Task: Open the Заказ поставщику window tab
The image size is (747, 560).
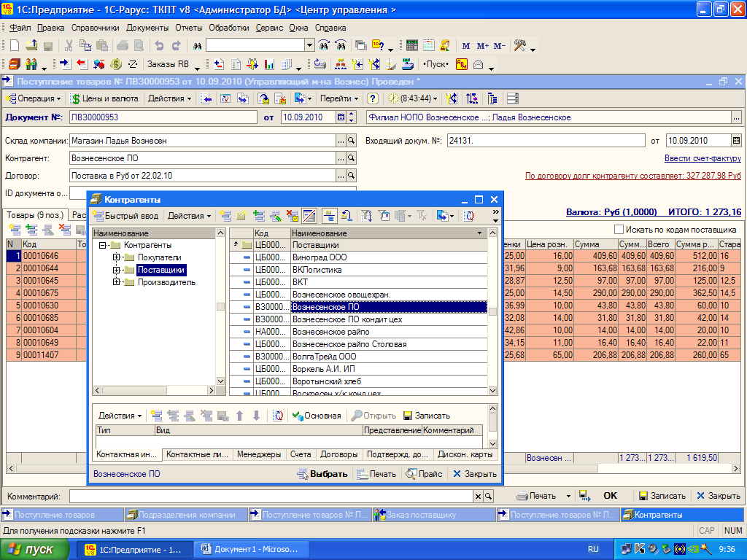Action: [434, 515]
